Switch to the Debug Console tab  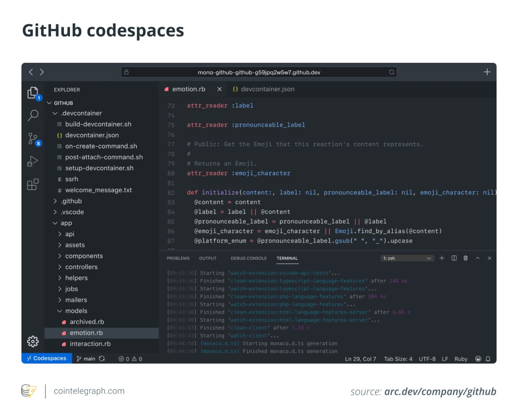click(249, 258)
